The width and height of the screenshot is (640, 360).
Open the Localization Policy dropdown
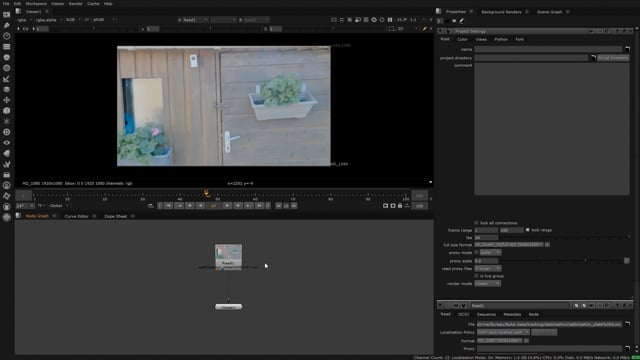[503, 332]
